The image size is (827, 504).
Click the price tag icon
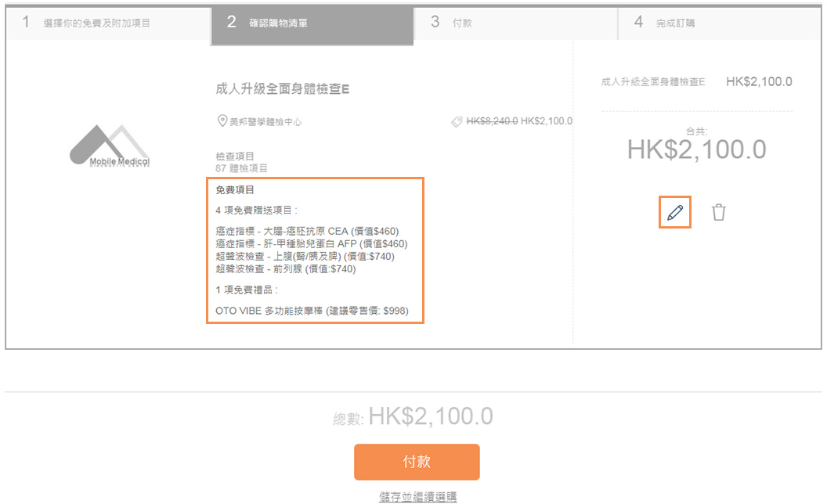click(x=457, y=121)
